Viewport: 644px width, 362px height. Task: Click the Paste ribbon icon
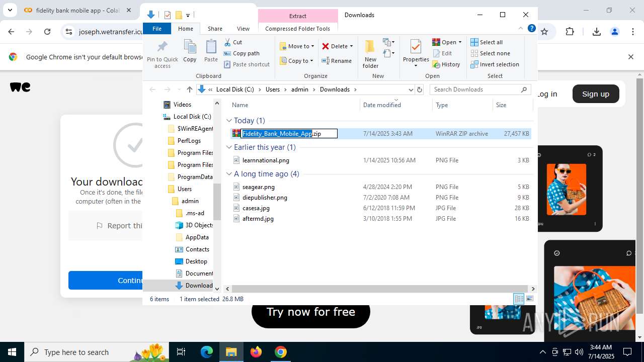tap(211, 51)
